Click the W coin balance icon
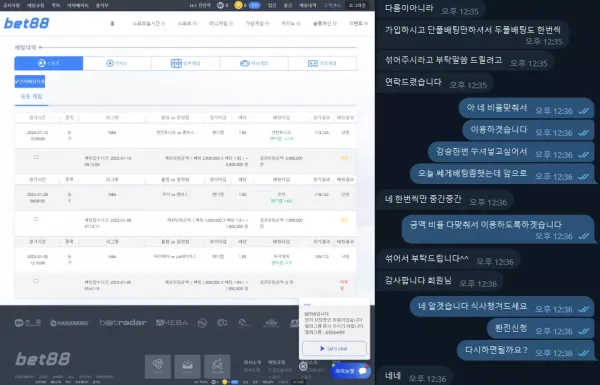Screen dimensions: 600x385 pyautogui.click(x=220, y=5)
